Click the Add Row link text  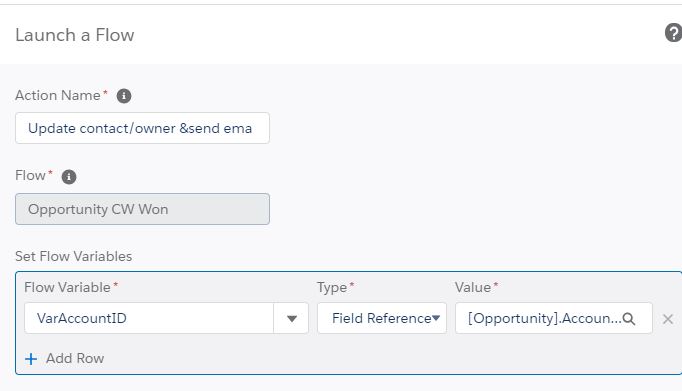click(x=75, y=358)
